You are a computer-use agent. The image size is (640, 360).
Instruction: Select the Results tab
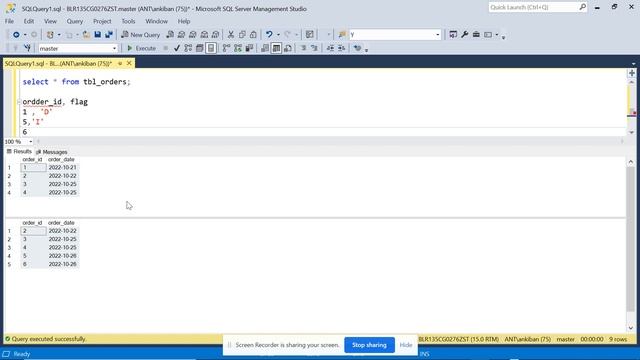19,151
